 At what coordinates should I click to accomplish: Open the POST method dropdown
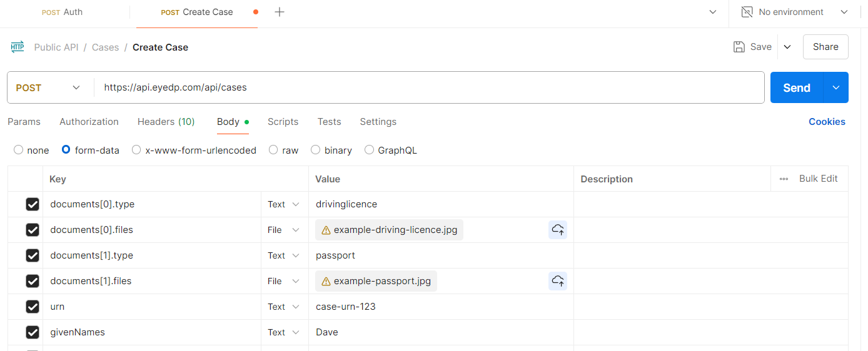click(x=49, y=87)
